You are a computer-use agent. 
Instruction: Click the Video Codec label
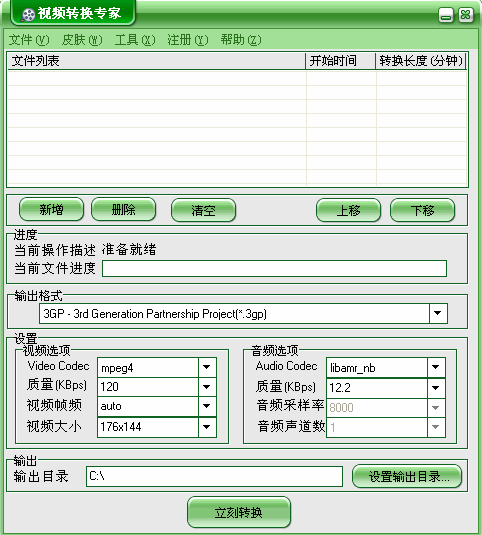coord(58,366)
